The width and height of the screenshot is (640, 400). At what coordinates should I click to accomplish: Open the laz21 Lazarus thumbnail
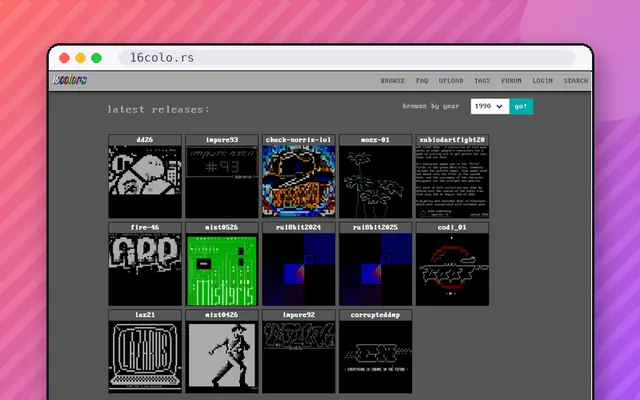[x=145, y=351]
